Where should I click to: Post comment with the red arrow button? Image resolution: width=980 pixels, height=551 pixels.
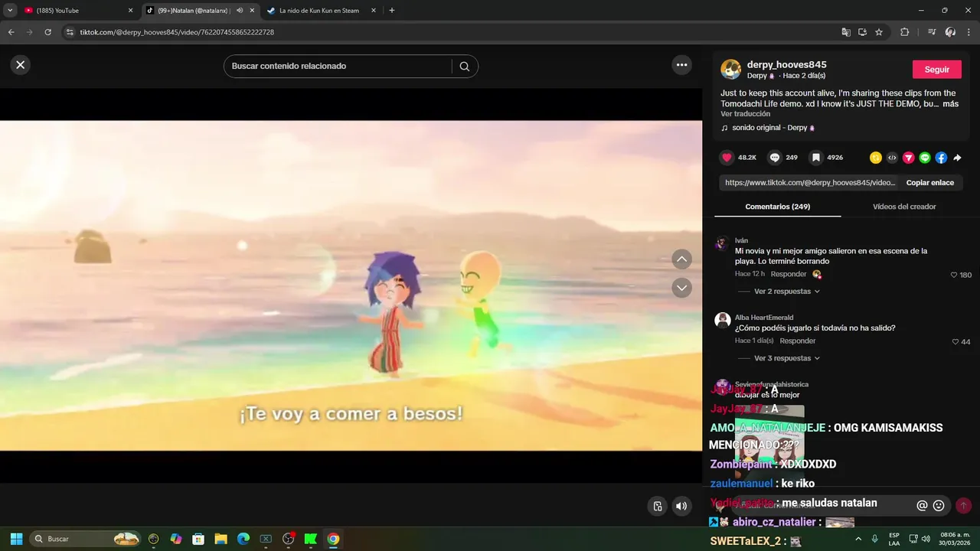coord(963,505)
